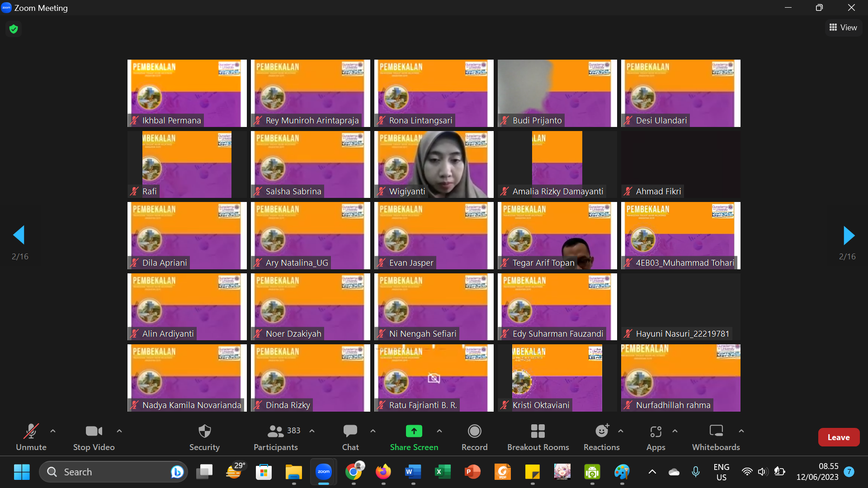868x488 pixels.
Task: Unmute the microphone
Action: click(31, 437)
